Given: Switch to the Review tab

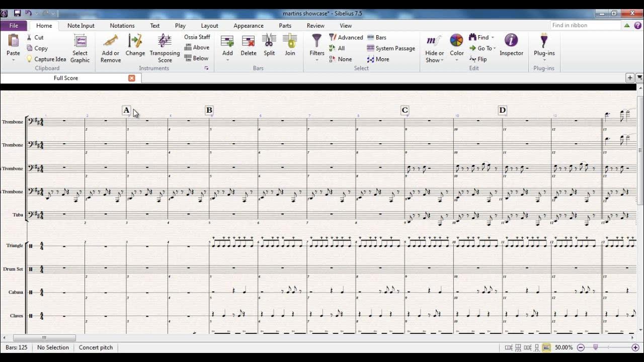Looking at the screenshot, I should pyautogui.click(x=315, y=26).
